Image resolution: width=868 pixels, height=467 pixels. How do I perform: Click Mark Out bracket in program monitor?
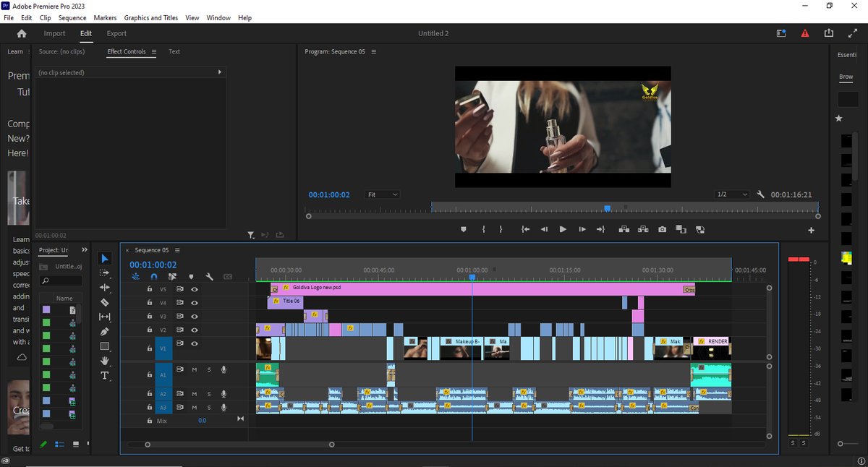501,229
